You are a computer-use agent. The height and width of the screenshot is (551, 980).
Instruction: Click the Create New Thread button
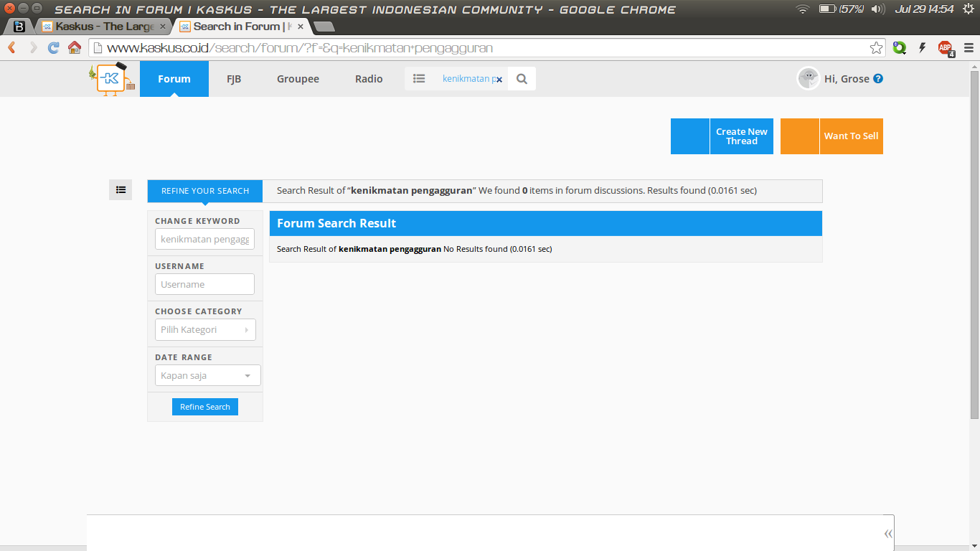tap(722, 136)
